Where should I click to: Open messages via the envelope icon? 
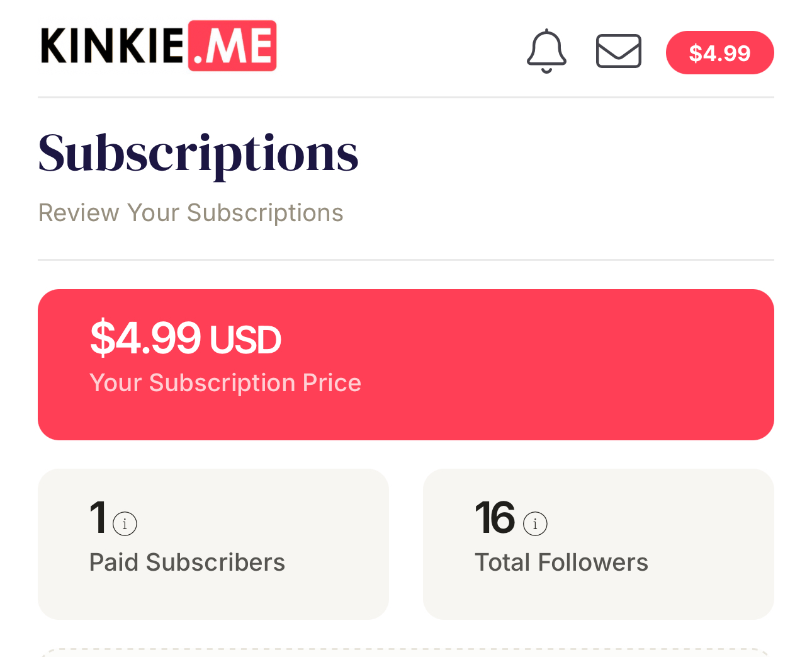(619, 51)
